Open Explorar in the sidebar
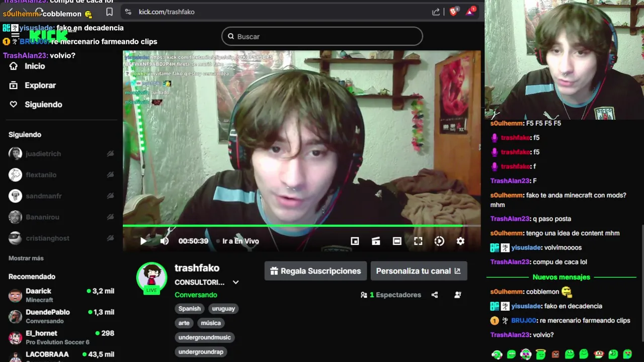This screenshot has width=644, height=362. 33,85
